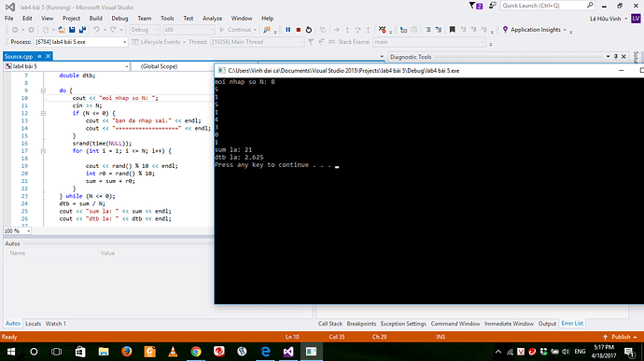Open the notifications flag icon

475,6
